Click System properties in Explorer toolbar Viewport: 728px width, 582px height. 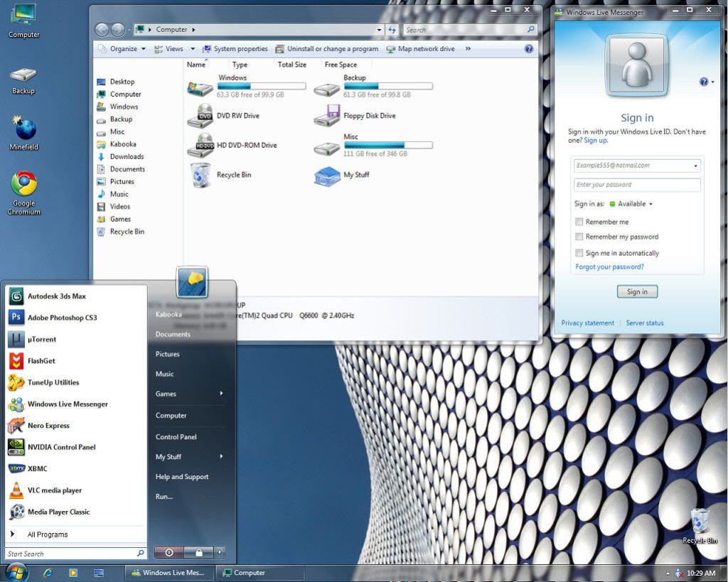(235, 49)
